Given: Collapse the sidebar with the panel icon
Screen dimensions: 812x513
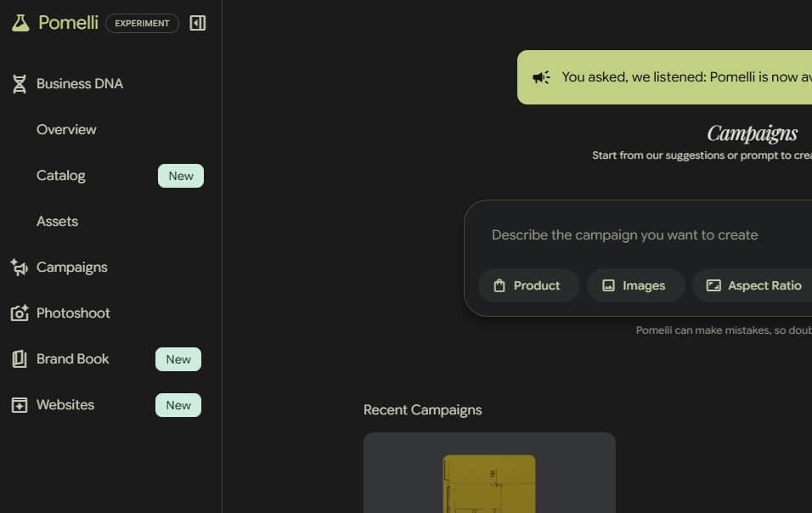Looking at the screenshot, I should (x=197, y=23).
